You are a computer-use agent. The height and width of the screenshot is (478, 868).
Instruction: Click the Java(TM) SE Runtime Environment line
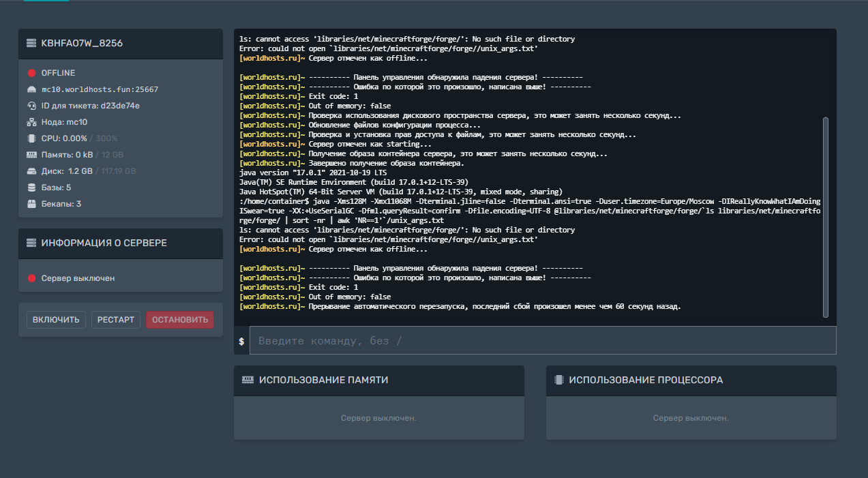click(354, 182)
